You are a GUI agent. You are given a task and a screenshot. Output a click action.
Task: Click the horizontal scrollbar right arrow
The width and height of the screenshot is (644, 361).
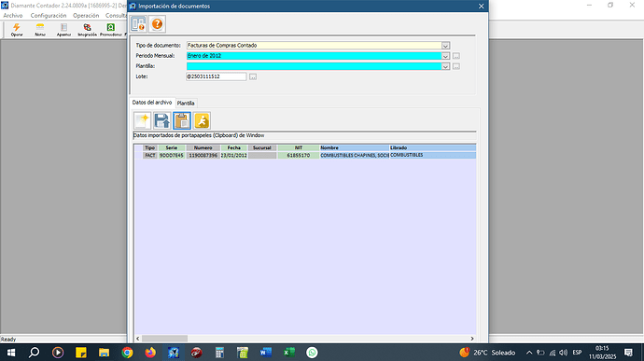[472, 339]
